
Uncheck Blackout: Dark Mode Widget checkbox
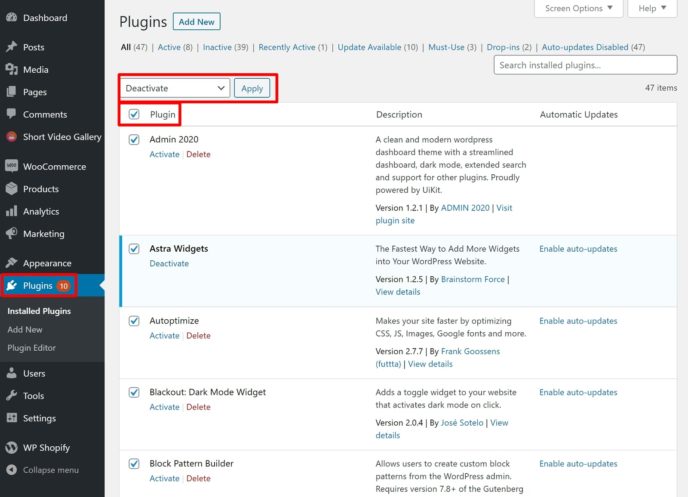134,392
